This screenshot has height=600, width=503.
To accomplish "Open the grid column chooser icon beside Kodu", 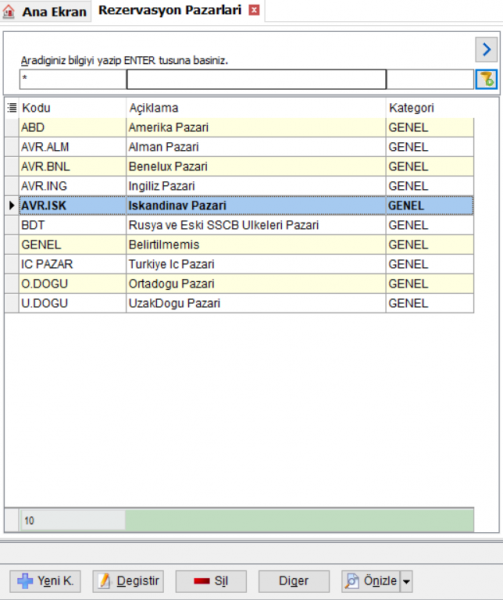I will 12,108.
